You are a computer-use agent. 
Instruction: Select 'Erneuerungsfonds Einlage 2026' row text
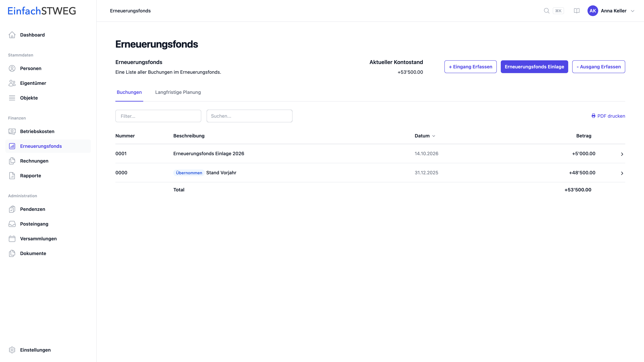pos(208,154)
